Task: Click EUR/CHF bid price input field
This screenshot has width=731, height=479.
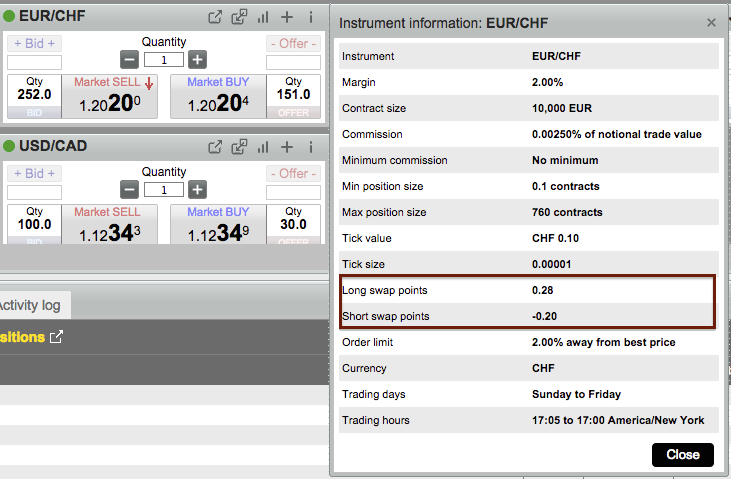Action: pos(34,62)
